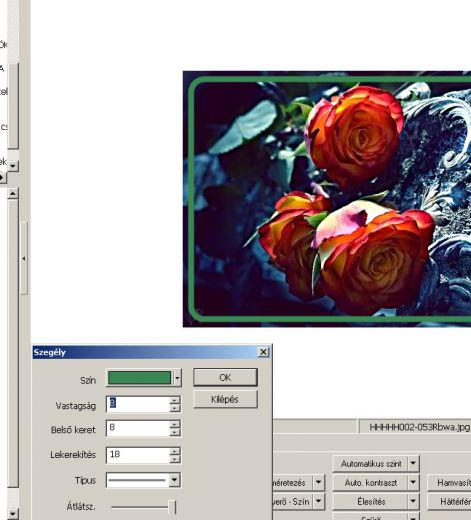This screenshot has height=520, width=471.
Task: Click the OK button in Szegély dialog
Action: point(225,377)
